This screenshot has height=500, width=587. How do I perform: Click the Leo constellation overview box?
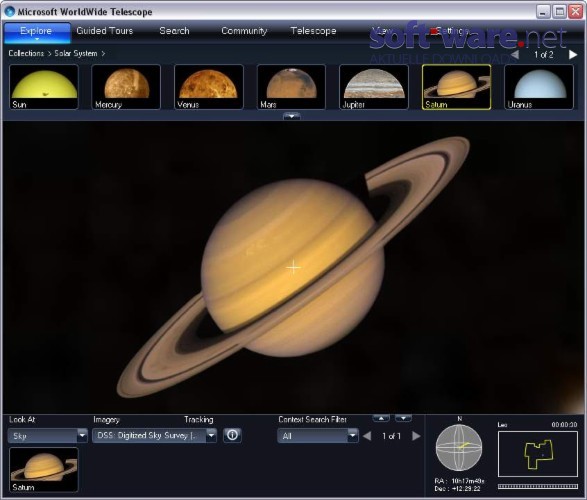[538, 454]
